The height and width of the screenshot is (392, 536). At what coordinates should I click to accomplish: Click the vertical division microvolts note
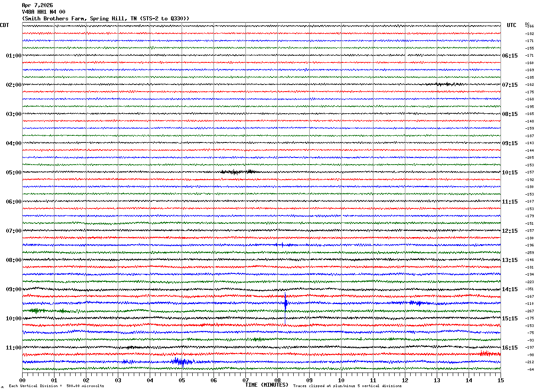click(x=56, y=386)
